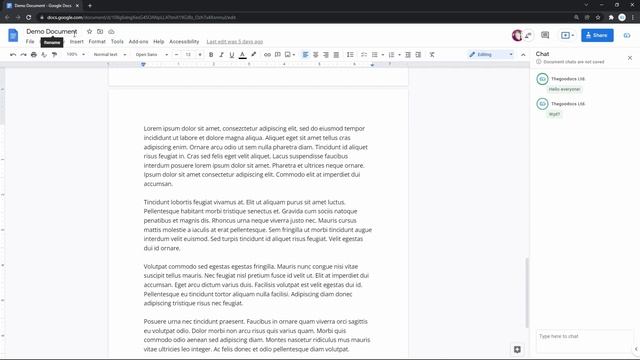Viewport: 640px width, 360px height.
Task: Toggle underline formatting
Action: [232, 55]
